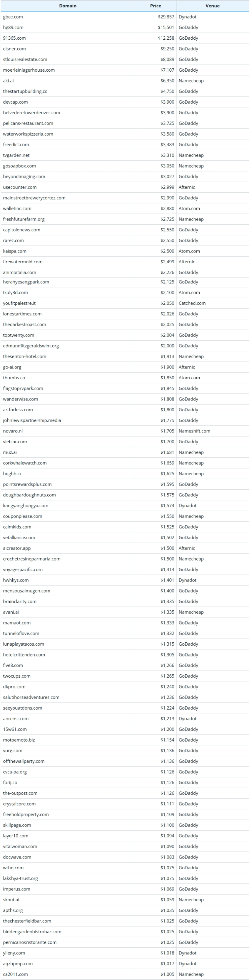249x980 pixels.
Task: Open the eisner.com domain link
Action: [x=14, y=49]
